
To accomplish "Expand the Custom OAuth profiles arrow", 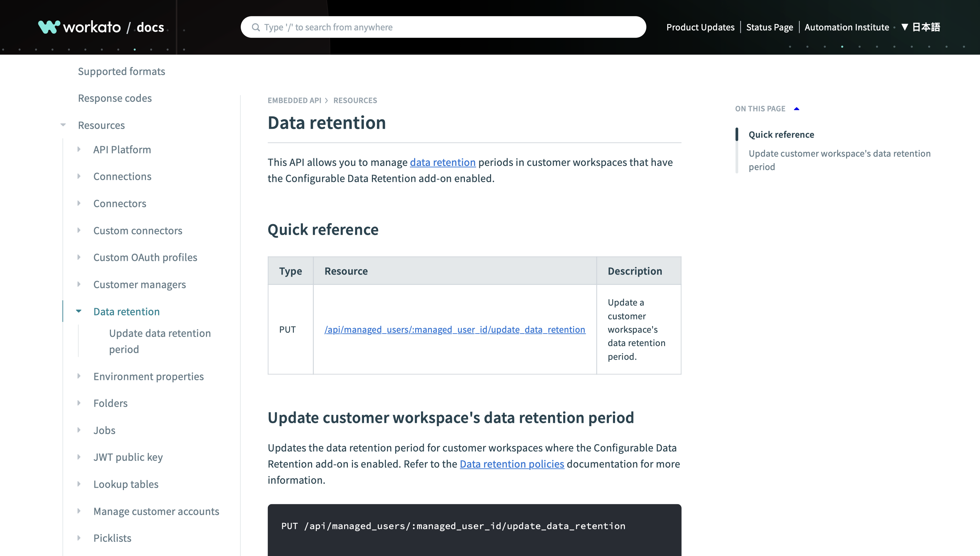I will 79,257.
